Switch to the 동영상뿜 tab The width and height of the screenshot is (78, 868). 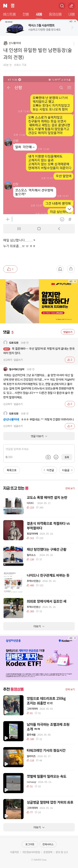pos(55,14)
